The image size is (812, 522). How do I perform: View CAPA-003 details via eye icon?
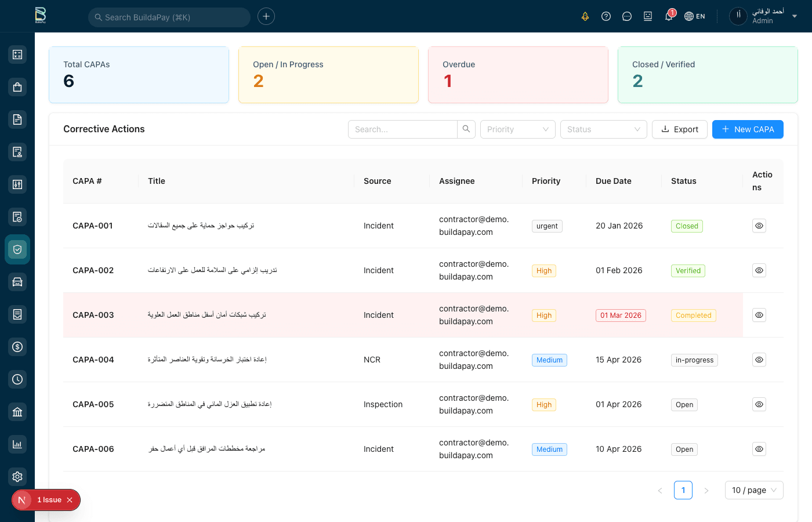[x=759, y=315]
